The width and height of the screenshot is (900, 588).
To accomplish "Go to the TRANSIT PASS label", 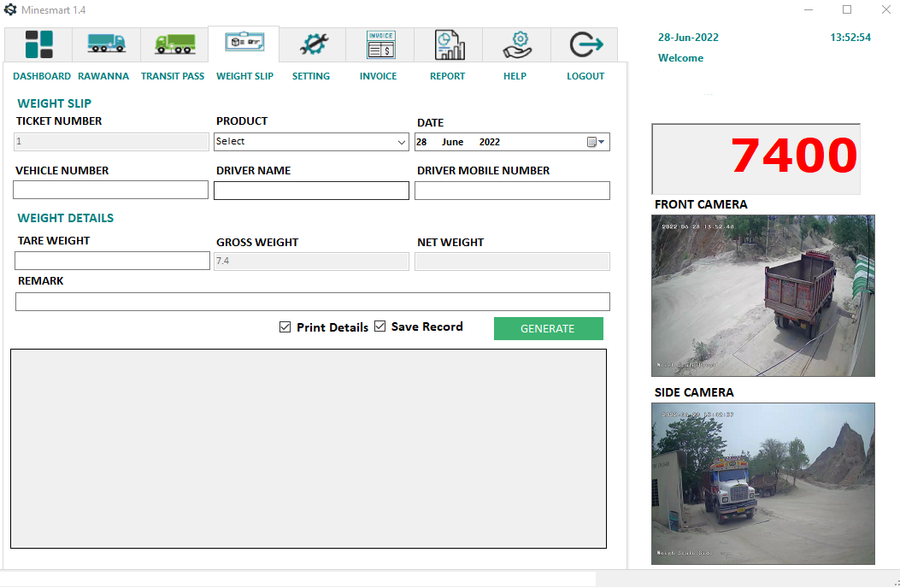I will pyautogui.click(x=172, y=76).
